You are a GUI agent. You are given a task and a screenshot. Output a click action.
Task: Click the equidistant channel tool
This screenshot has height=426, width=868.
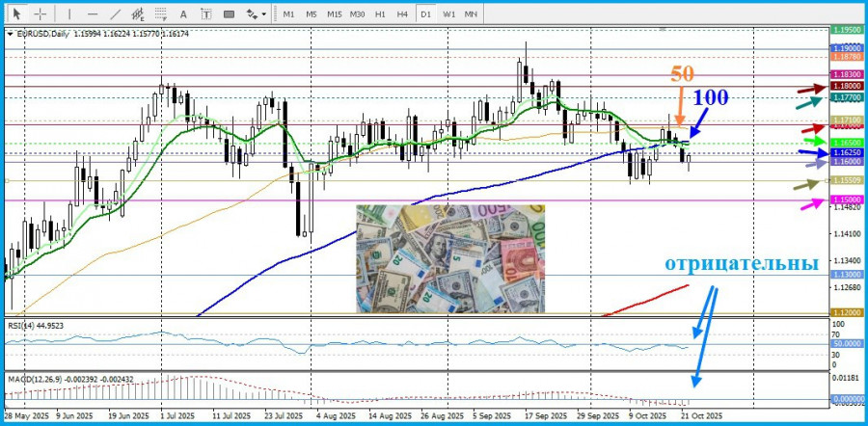click(138, 14)
